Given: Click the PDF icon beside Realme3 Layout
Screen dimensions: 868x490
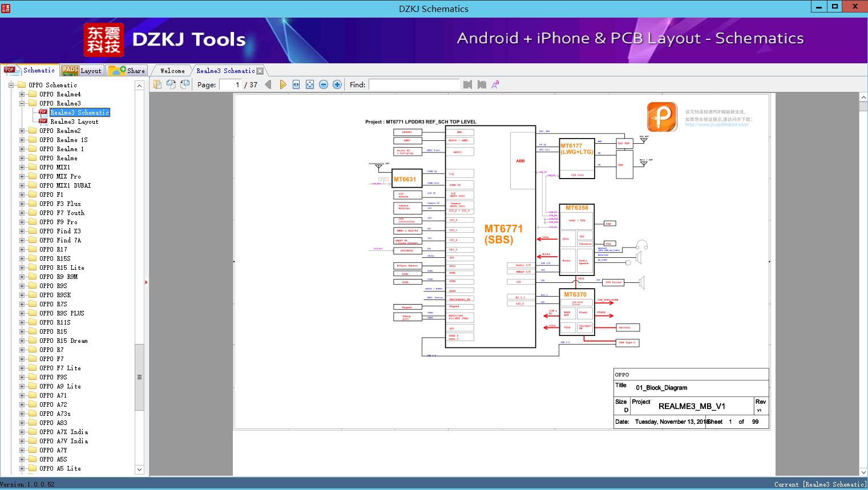Looking at the screenshot, I should click(43, 122).
